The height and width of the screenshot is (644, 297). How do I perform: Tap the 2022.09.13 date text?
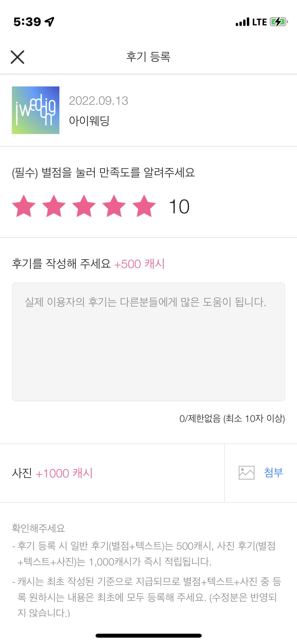click(98, 101)
